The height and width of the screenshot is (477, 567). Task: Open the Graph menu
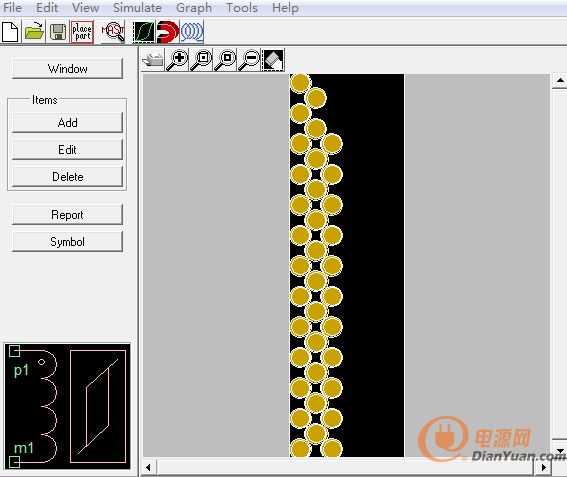[194, 8]
